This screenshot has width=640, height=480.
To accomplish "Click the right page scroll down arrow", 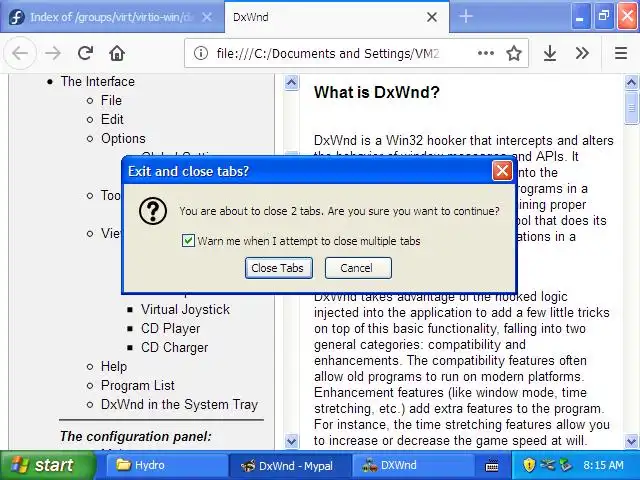I will [631, 441].
